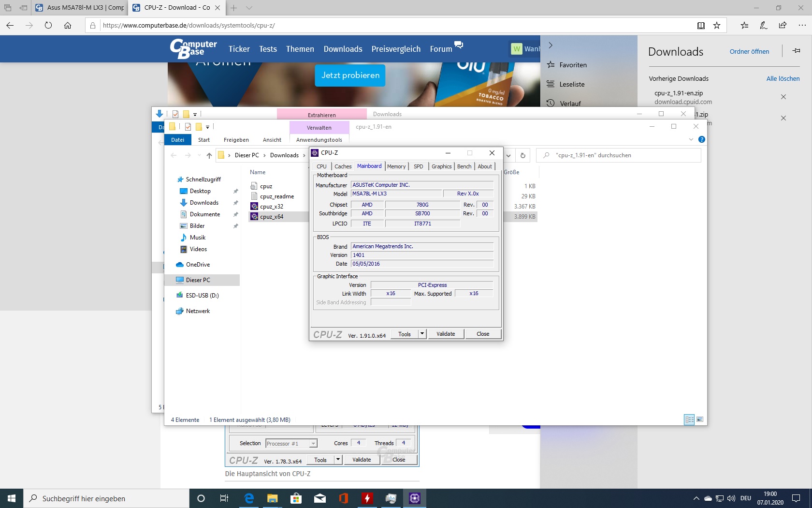This screenshot has height=508, width=812.
Task: Add page to favorites star icon
Action: (x=717, y=25)
